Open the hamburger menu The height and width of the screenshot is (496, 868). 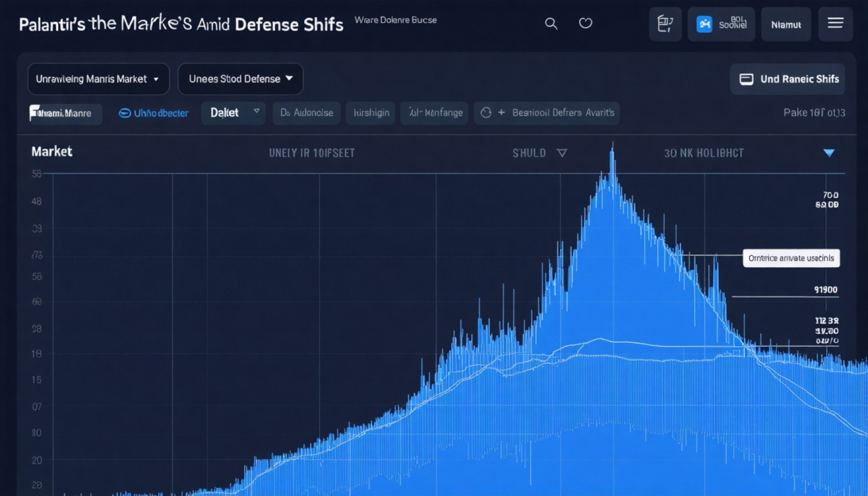835,24
